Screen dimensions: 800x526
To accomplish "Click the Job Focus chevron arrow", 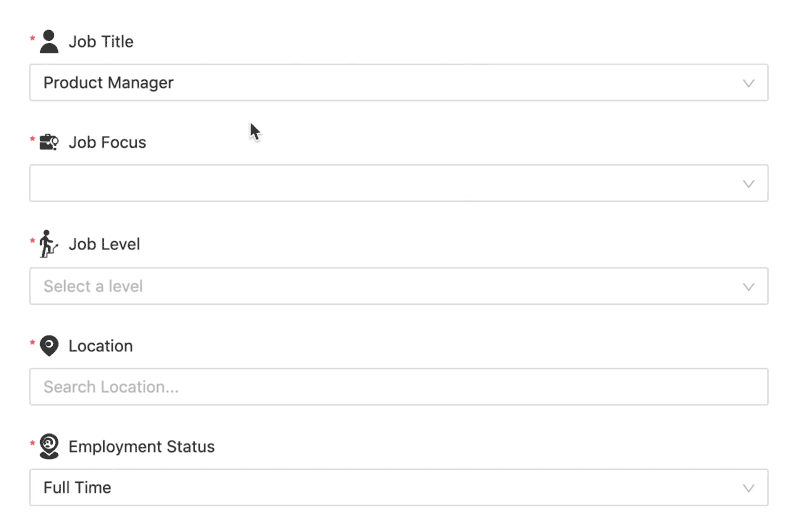I will pos(748,184).
